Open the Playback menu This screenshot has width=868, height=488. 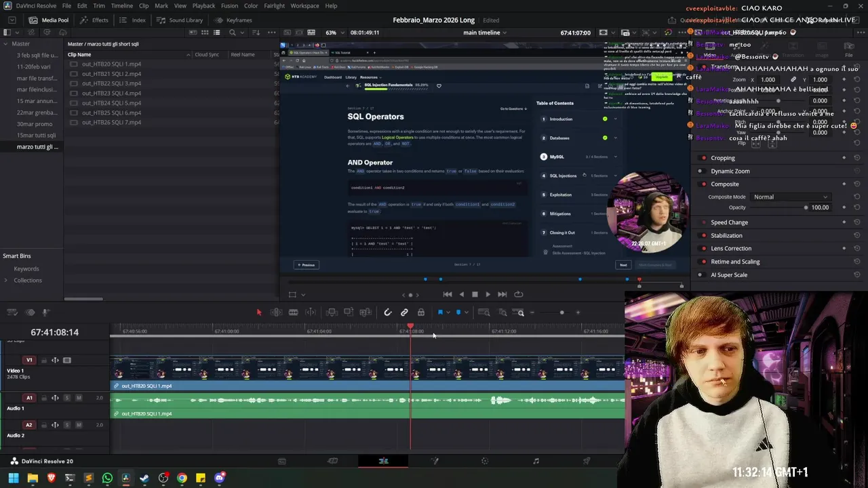(x=203, y=5)
